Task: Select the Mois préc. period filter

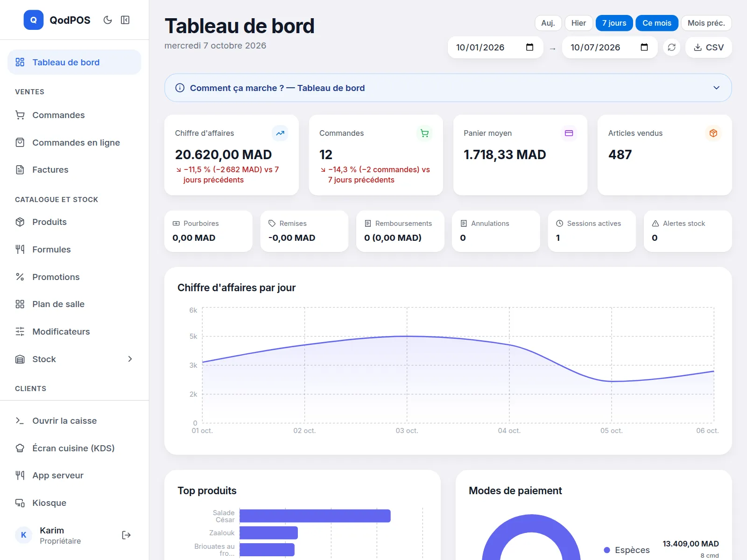Action: click(706, 23)
